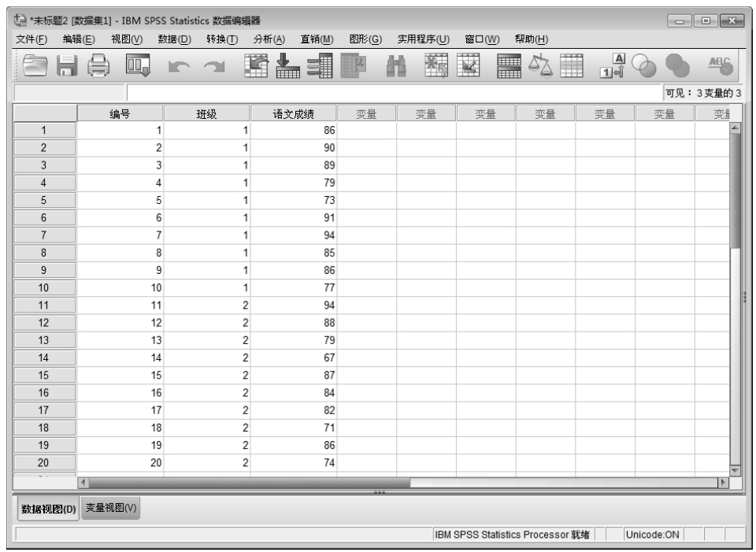Select row header 20
This screenshot has width=756, height=552.
coord(44,463)
